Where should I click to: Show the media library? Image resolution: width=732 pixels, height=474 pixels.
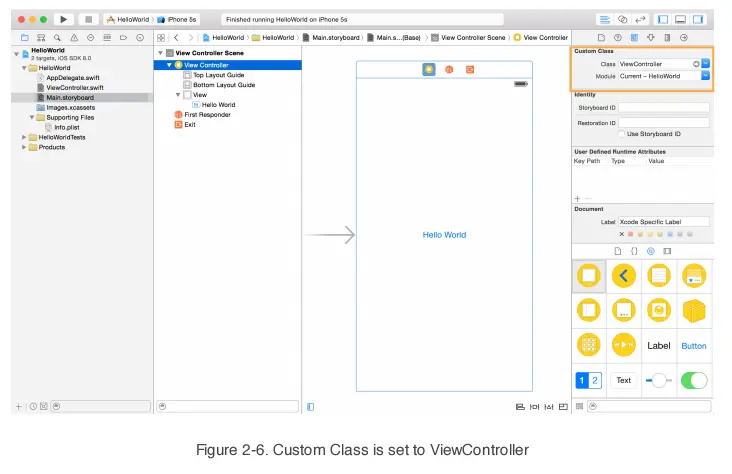[667, 251]
